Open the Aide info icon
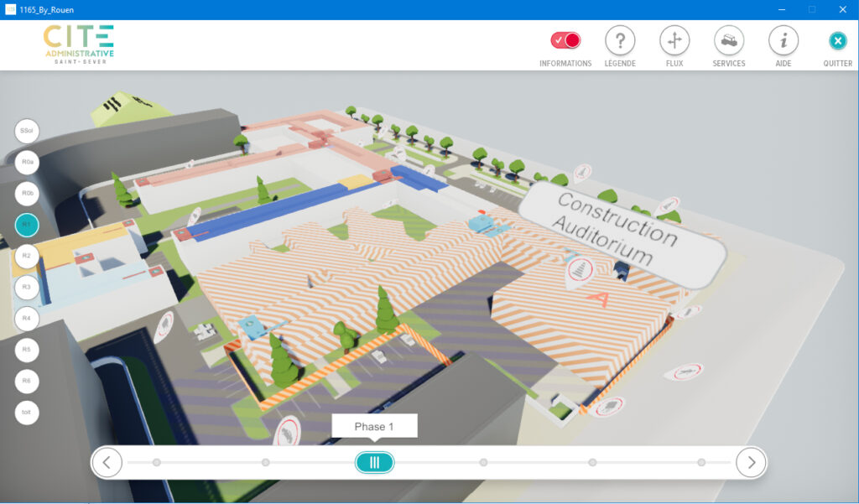 784,40
